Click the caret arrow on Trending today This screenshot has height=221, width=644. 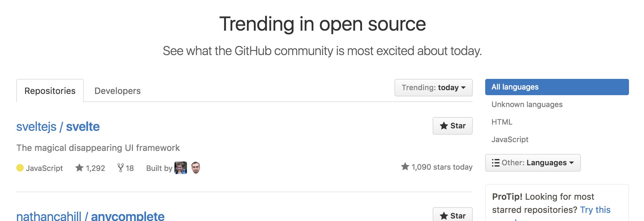tap(463, 88)
